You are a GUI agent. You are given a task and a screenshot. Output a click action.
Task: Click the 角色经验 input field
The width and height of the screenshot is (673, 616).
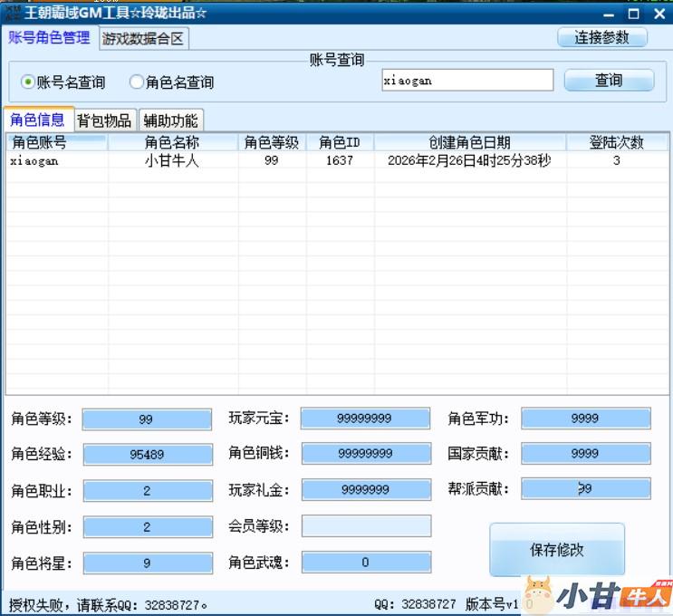point(147,455)
